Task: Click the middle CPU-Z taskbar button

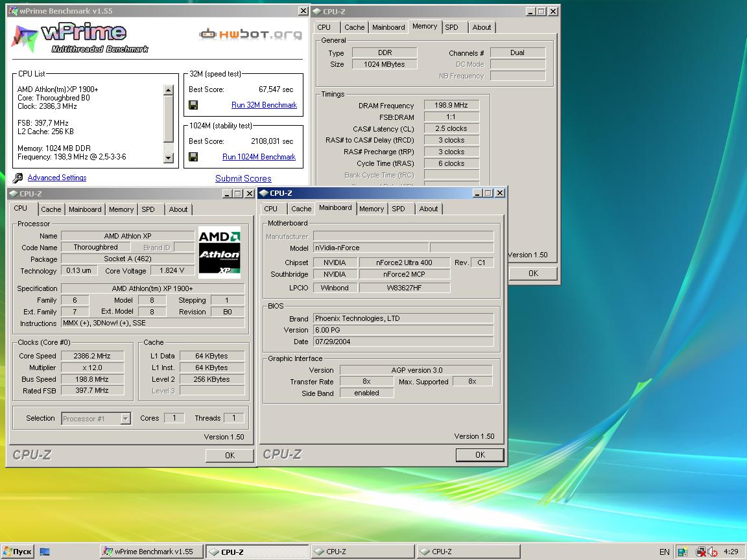Action: click(363, 552)
